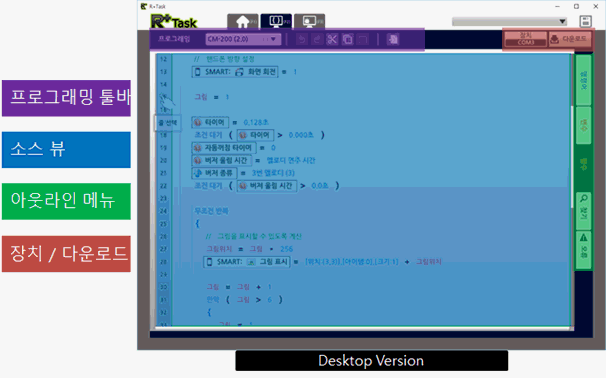The height and width of the screenshot is (378, 606).
Task: Open the gray dropdown at top right
Action: pos(509,22)
